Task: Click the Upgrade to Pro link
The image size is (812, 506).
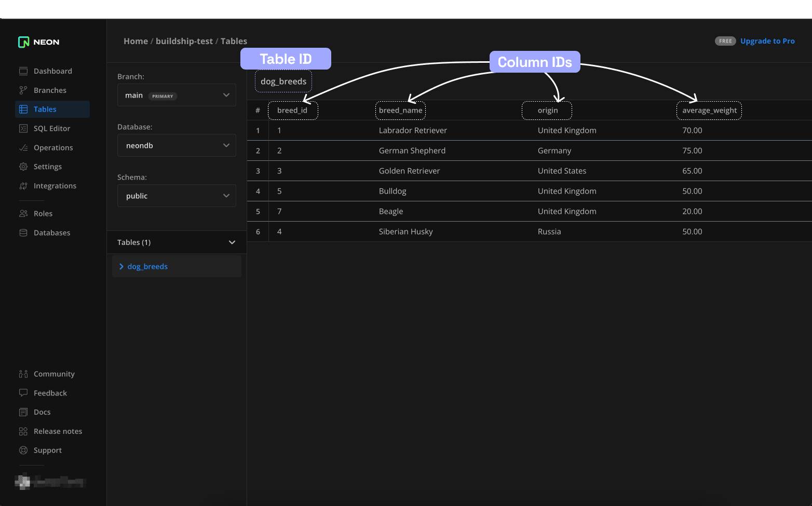Action: [x=767, y=41]
